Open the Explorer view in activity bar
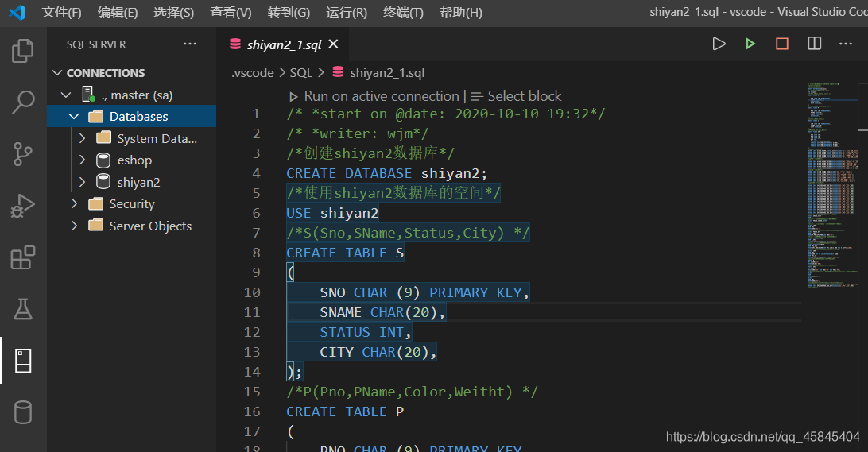 click(23, 52)
